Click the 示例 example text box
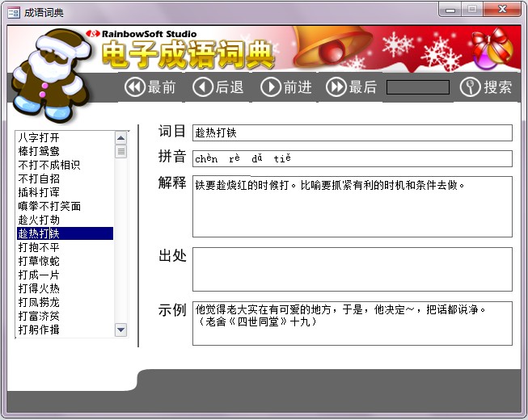Image resolution: width=528 pixels, height=420 pixels. pyautogui.click(x=353, y=324)
